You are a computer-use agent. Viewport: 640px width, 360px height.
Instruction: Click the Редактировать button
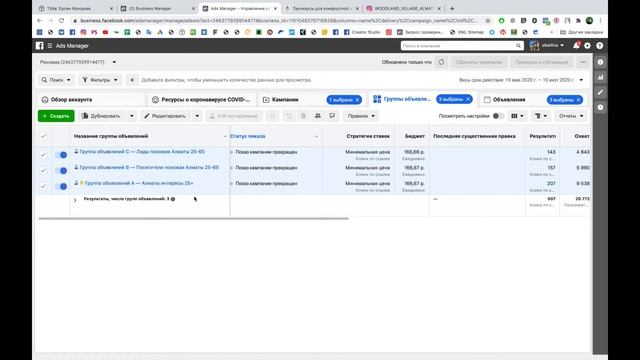click(166, 116)
